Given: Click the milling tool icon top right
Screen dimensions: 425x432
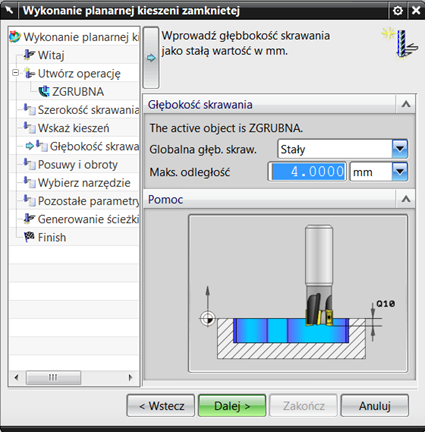Looking at the screenshot, I should (x=400, y=44).
